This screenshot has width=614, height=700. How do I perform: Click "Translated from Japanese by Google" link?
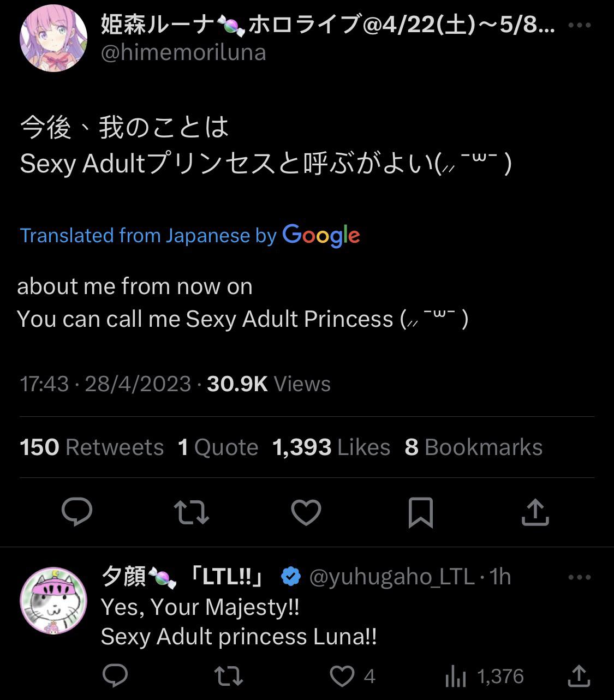click(x=189, y=235)
